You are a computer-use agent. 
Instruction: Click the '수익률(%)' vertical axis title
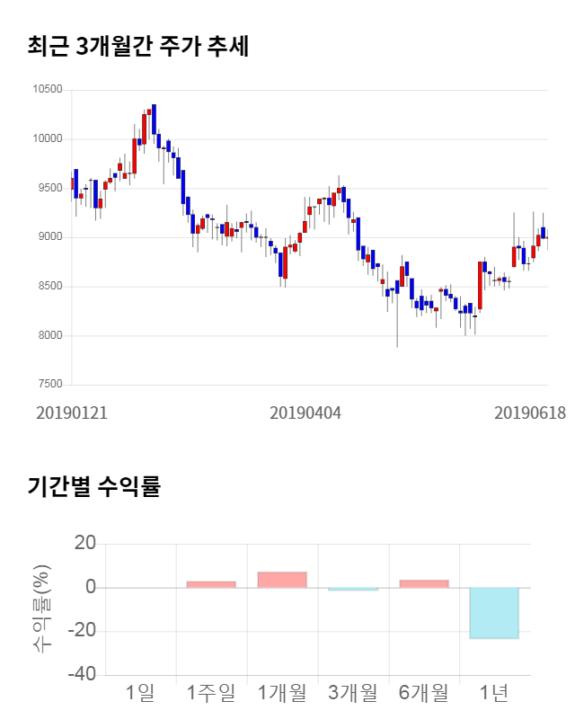pyautogui.click(x=42, y=608)
